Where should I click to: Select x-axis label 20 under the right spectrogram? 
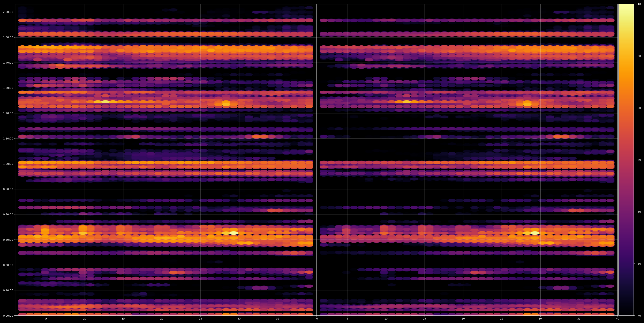pos(463,319)
